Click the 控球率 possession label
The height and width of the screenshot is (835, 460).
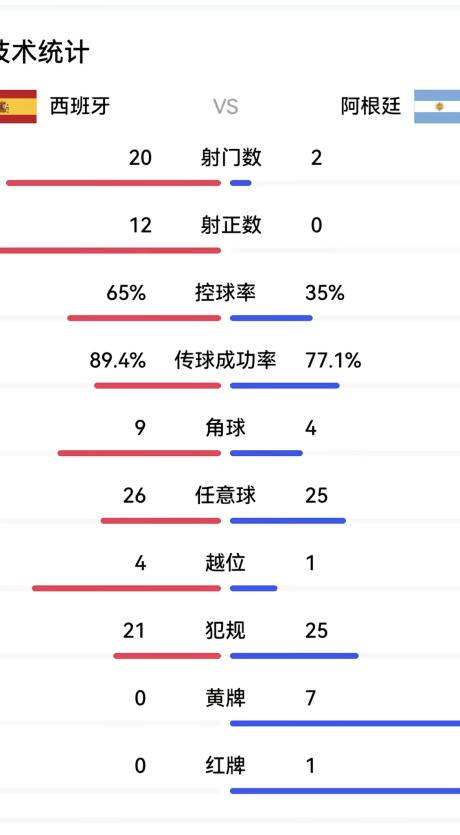click(x=225, y=293)
